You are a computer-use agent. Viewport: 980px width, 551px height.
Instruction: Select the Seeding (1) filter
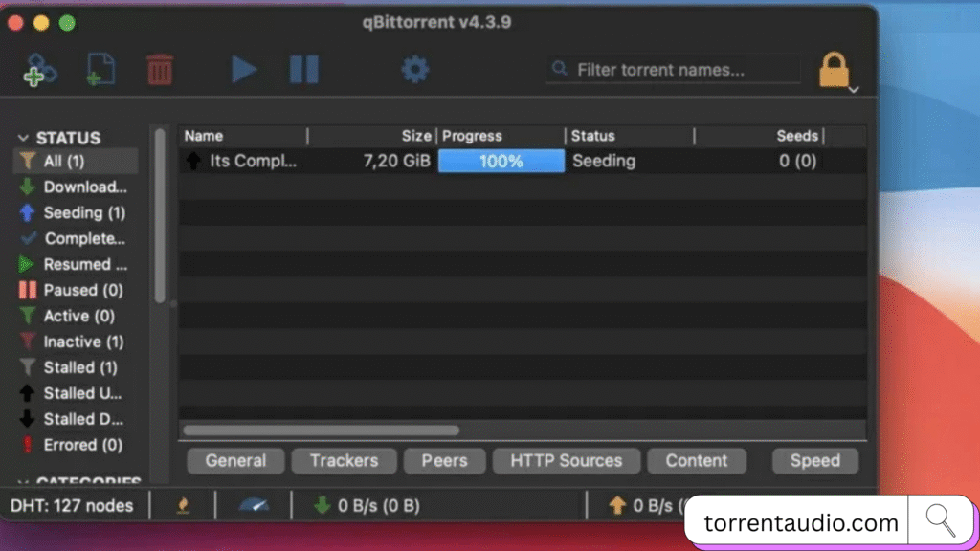[83, 212]
